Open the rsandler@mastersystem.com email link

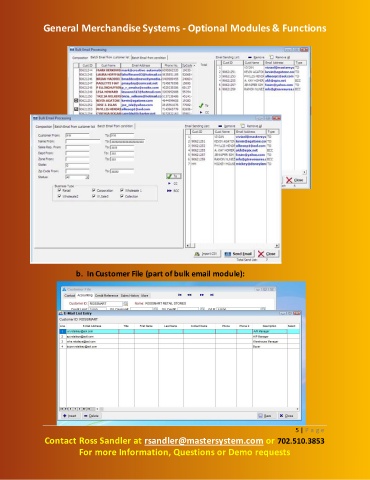pyautogui.click(x=204, y=441)
